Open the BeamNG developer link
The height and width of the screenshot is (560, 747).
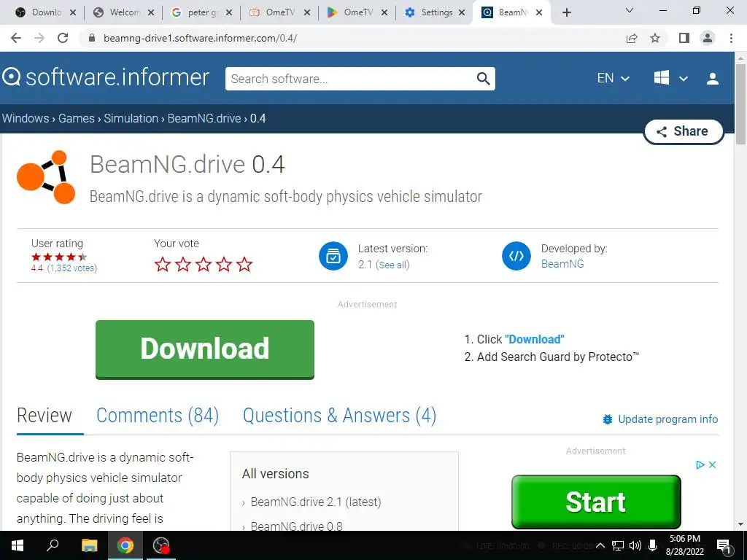coord(562,264)
